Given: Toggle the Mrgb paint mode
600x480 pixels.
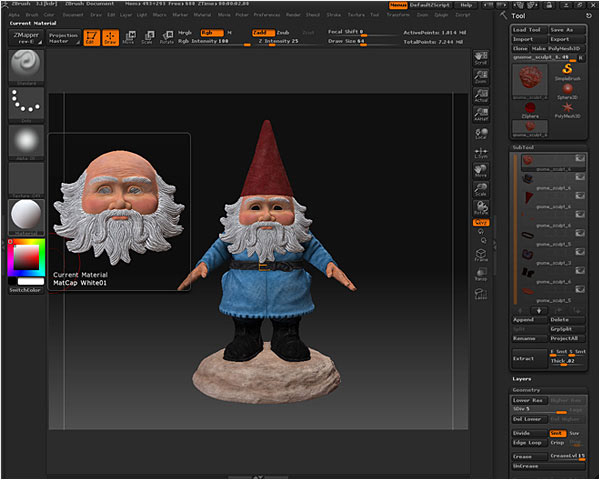Looking at the screenshot, I should click(x=185, y=33).
